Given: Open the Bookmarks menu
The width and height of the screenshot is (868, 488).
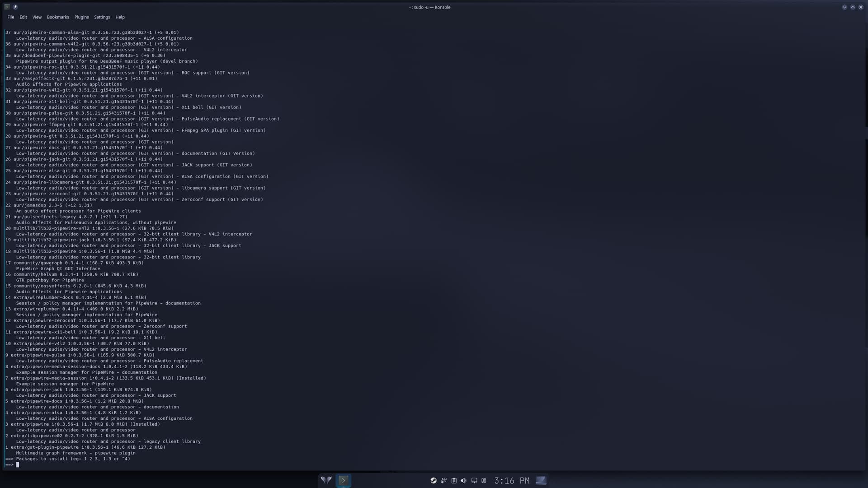Looking at the screenshot, I should (58, 17).
